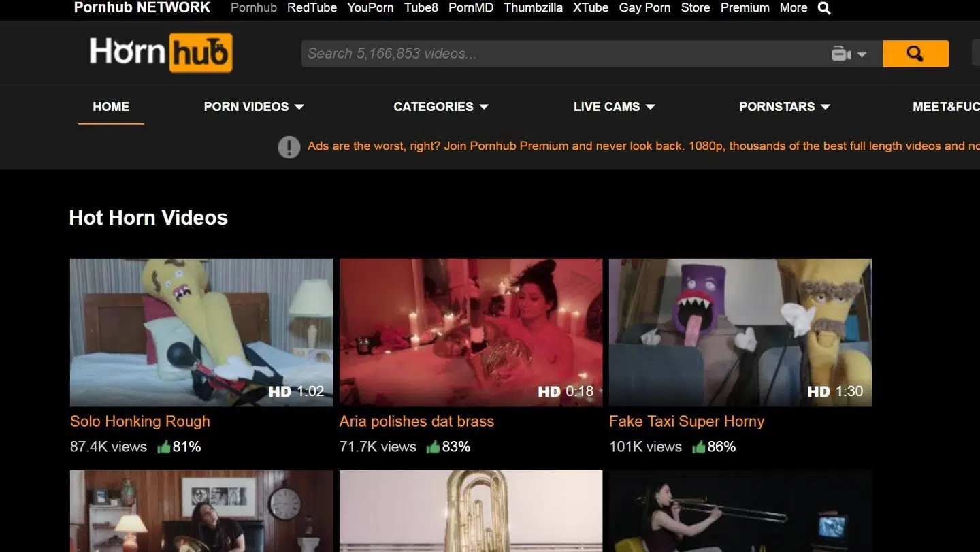Select the Home tab
This screenshot has width=980, height=552.
pos(111,107)
